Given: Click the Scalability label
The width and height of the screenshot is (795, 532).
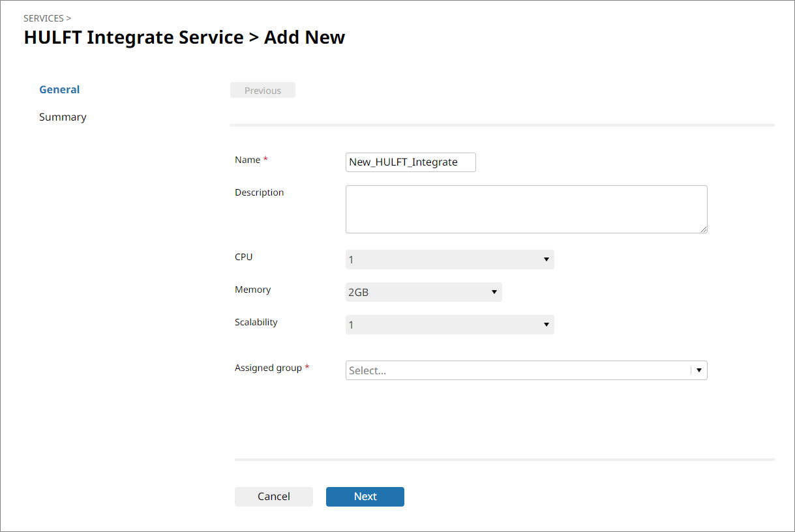Looking at the screenshot, I should pos(256,322).
